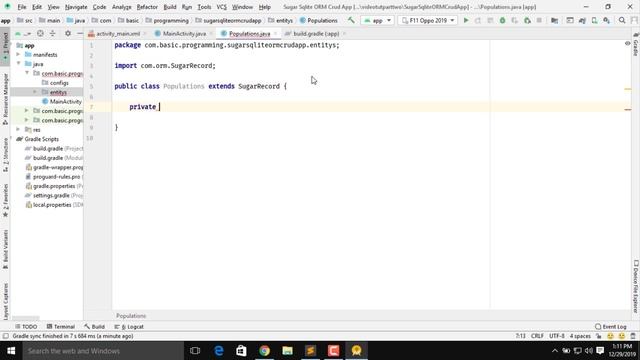The width and height of the screenshot is (640, 360).
Task: Click the gray Stop square icon
Action: [539, 20]
